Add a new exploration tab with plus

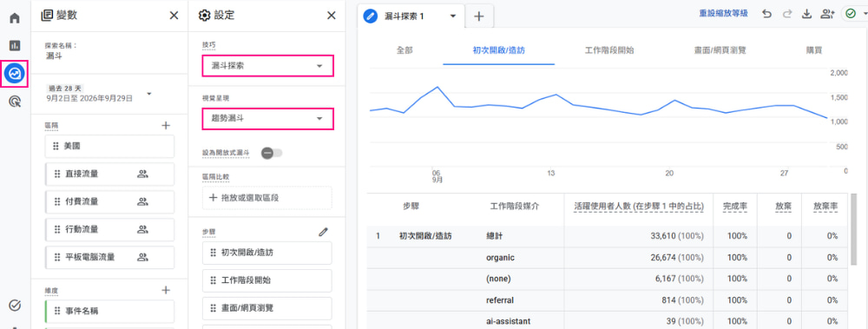[x=479, y=16]
